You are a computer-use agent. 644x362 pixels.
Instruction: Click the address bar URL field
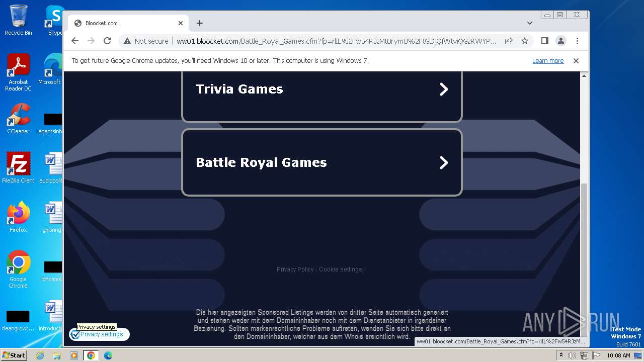[x=336, y=41]
